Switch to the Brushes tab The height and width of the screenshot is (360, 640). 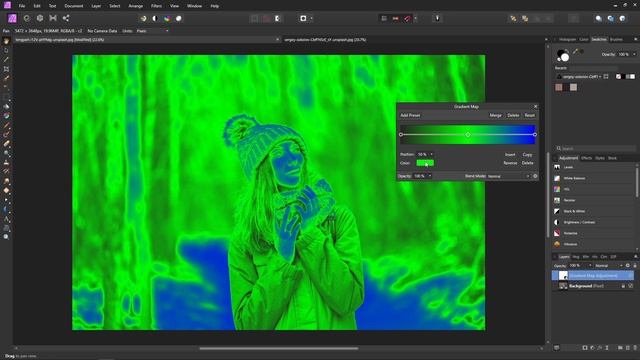[x=616, y=40]
